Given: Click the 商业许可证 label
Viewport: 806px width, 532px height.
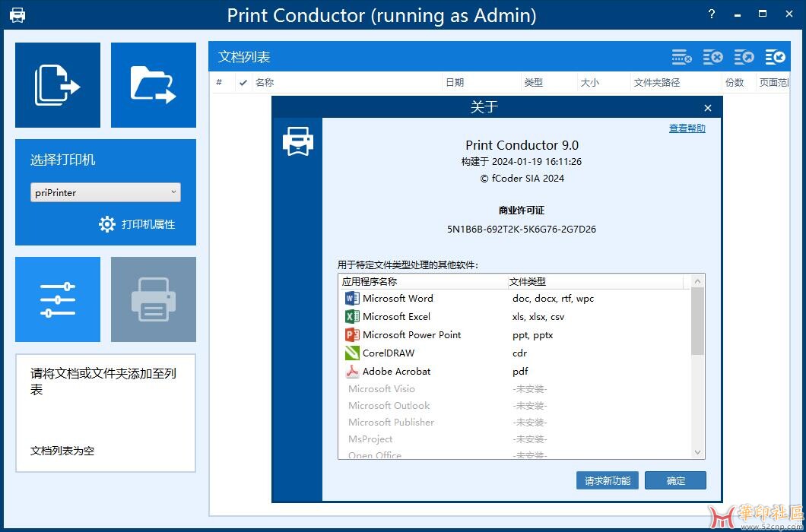Looking at the screenshot, I should point(521,211).
